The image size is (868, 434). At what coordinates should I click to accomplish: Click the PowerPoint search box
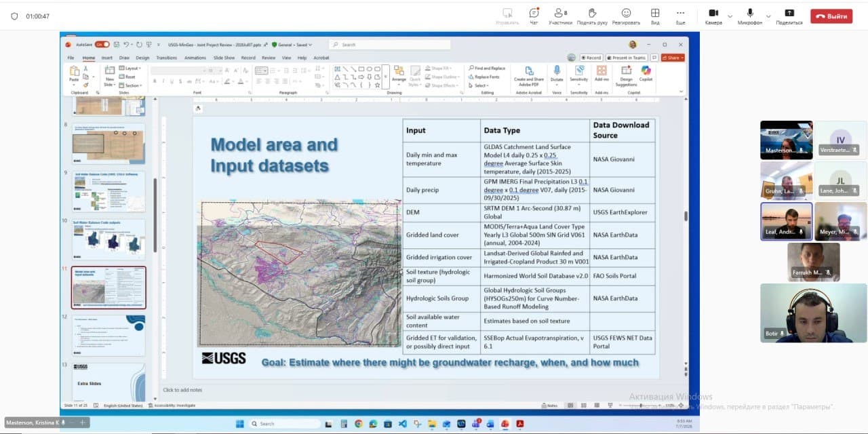[390, 44]
